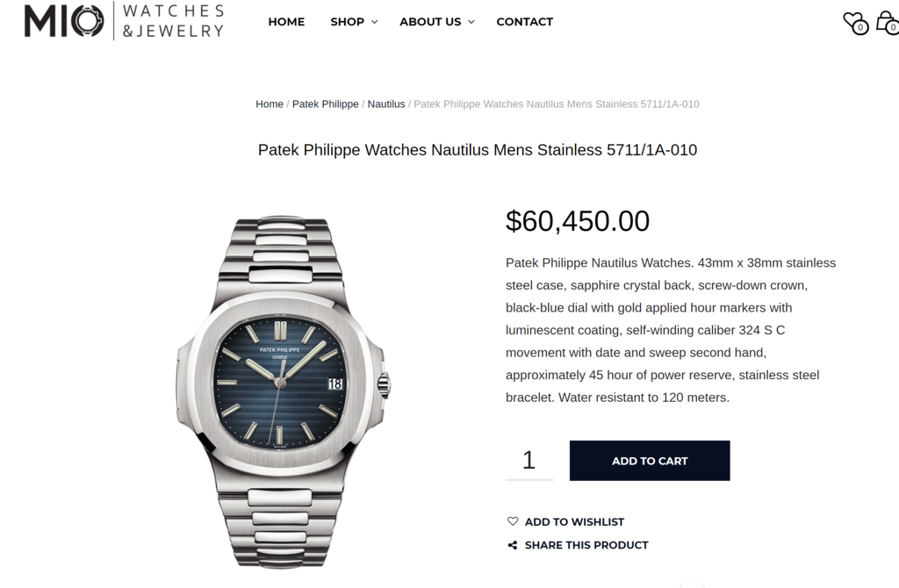This screenshot has height=588, width=899.
Task: Open the shopping bag cart icon
Action: (888, 22)
